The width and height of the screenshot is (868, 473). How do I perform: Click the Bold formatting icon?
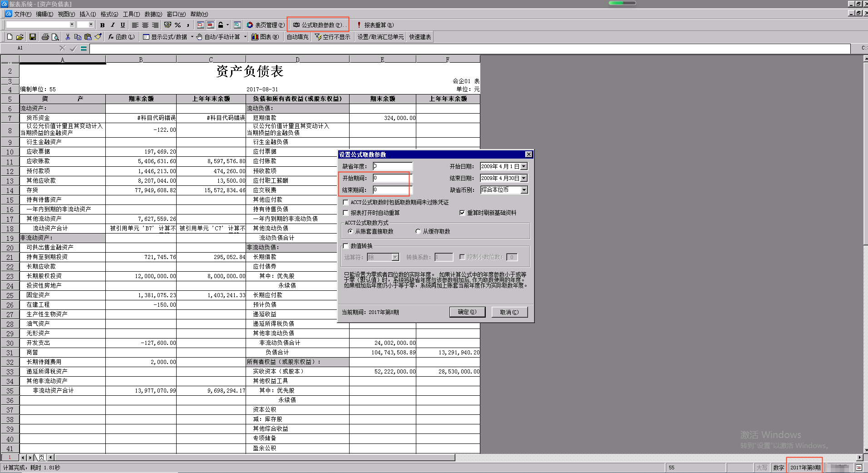point(103,25)
